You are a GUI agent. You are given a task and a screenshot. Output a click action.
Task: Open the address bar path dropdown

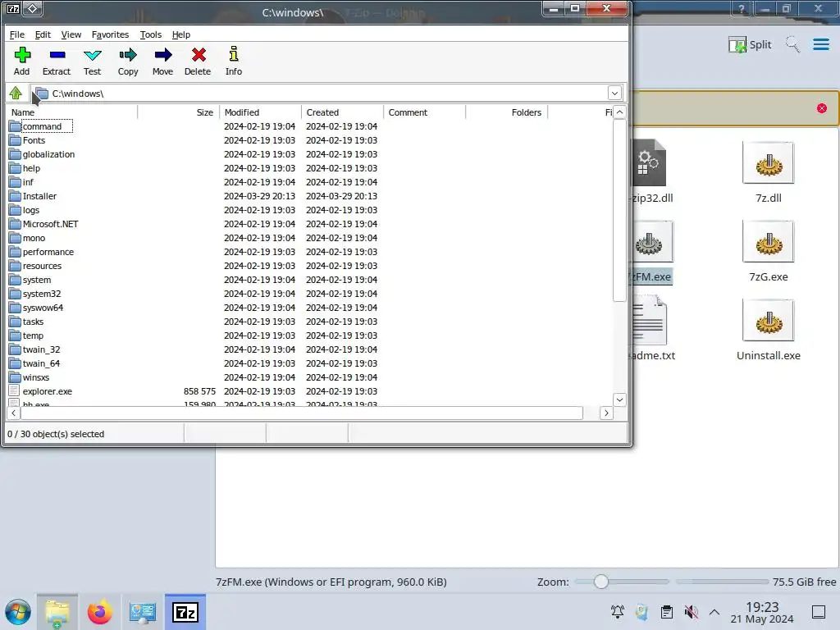614,94
